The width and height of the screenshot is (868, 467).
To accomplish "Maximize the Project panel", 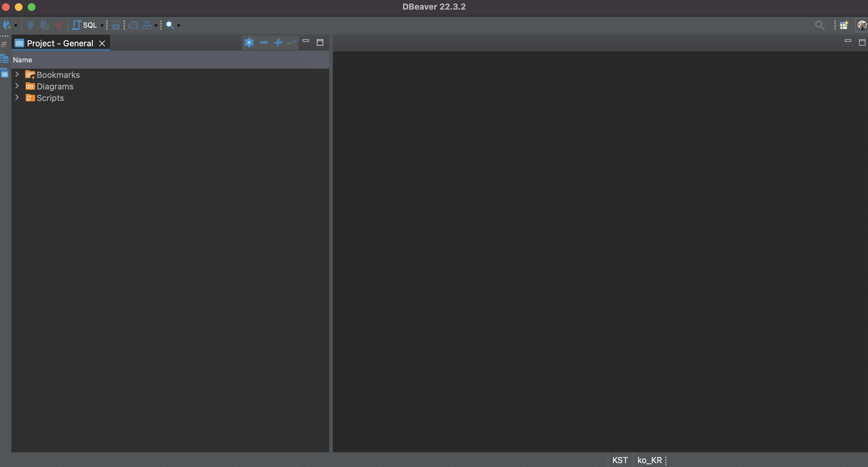I will click(320, 42).
